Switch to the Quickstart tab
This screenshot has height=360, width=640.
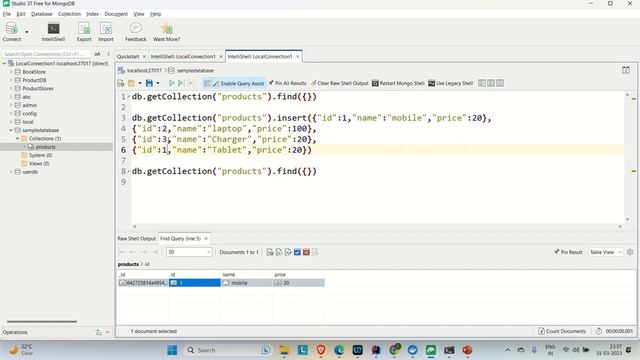[x=128, y=57]
